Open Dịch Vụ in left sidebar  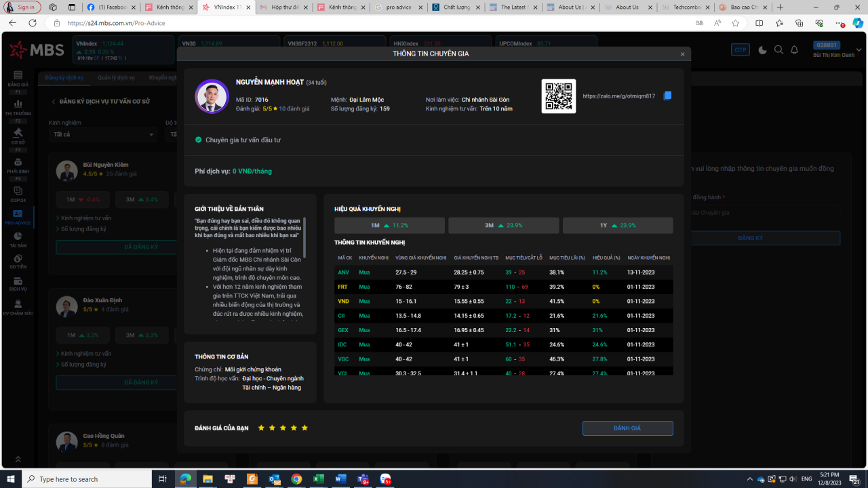[x=18, y=283]
